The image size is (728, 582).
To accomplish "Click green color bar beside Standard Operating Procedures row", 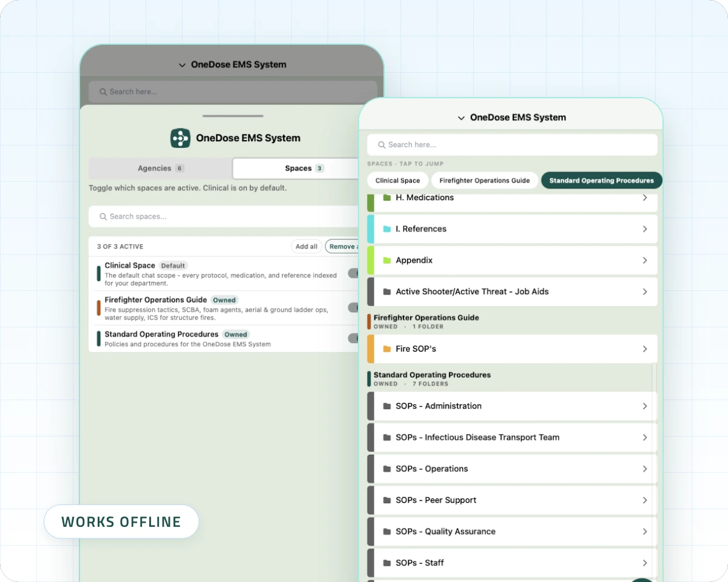I will point(98,338).
